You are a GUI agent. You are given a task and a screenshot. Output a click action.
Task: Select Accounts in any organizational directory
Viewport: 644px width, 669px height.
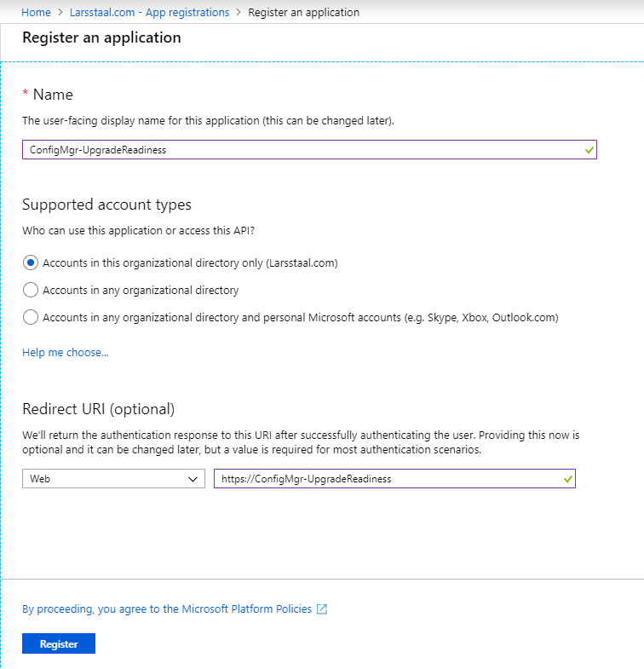[x=31, y=290]
